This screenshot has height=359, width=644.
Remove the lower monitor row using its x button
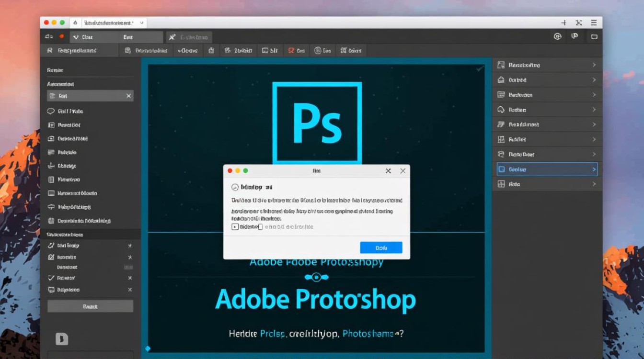point(129,290)
